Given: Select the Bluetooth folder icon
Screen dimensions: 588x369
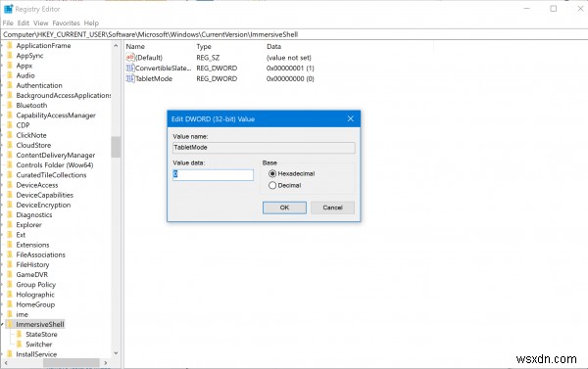Looking at the screenshot, I should 10,106.
